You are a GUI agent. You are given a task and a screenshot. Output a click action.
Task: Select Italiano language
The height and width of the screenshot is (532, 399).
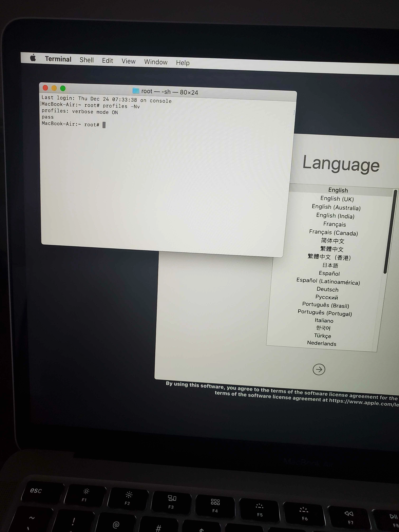324,321
